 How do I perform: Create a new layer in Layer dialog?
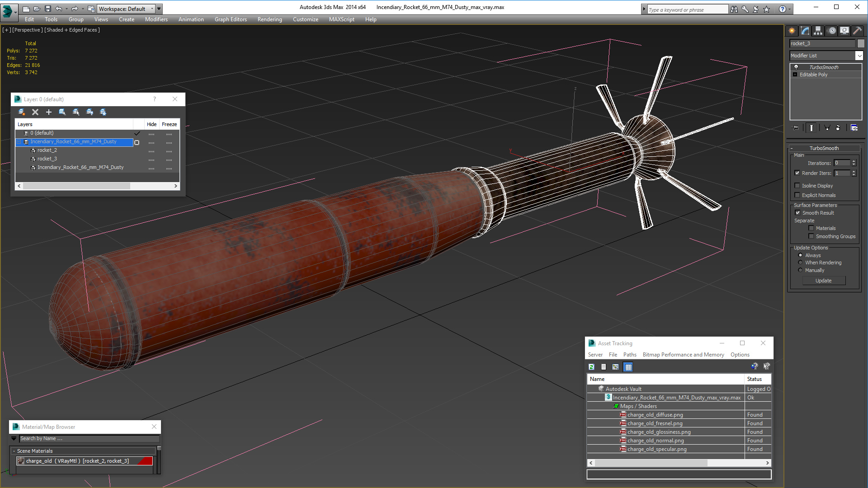(x=21, y=112)
